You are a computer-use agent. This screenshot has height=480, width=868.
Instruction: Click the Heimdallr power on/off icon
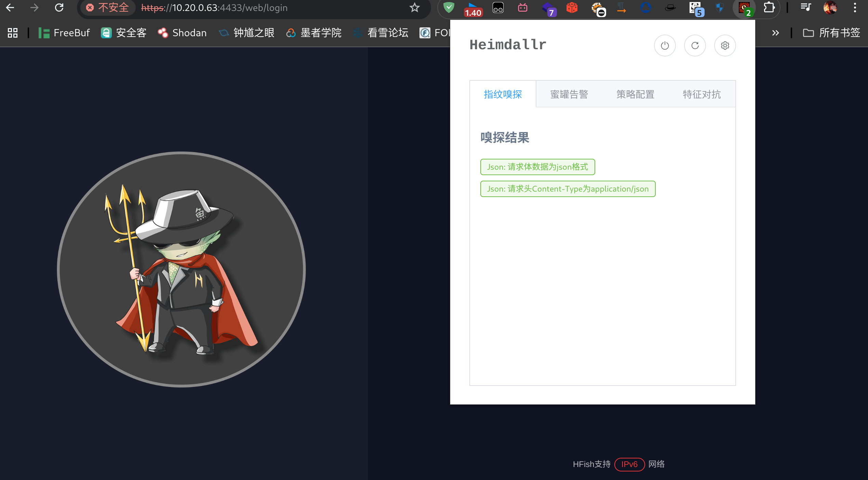click(x=665, y=46)
